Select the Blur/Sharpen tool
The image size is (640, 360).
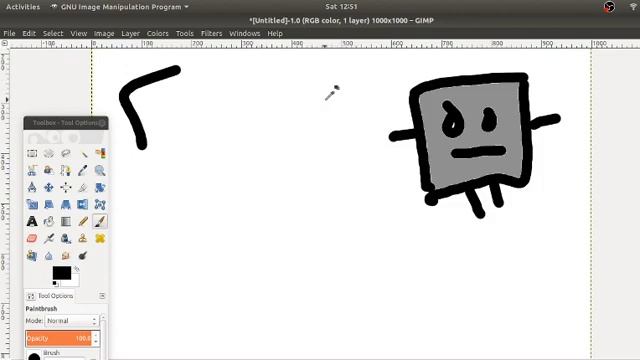(49, 256)
